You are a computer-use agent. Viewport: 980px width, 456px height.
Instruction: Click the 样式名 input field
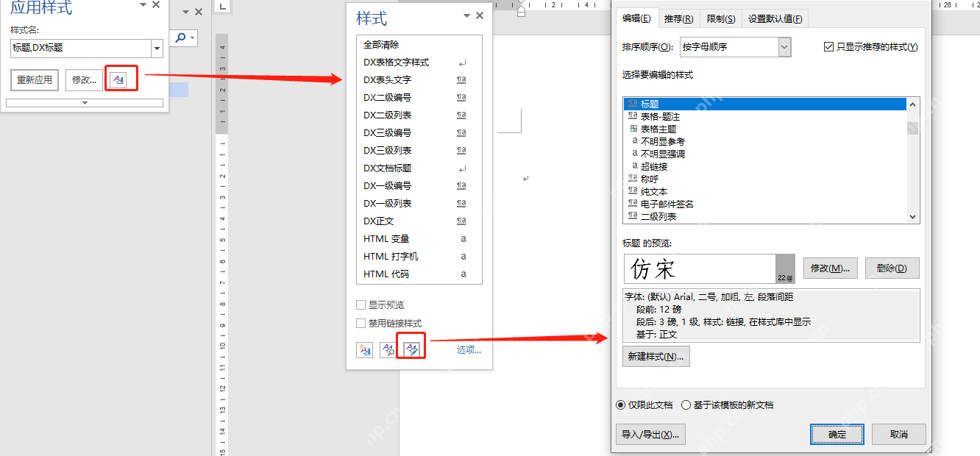coord(81,49)
